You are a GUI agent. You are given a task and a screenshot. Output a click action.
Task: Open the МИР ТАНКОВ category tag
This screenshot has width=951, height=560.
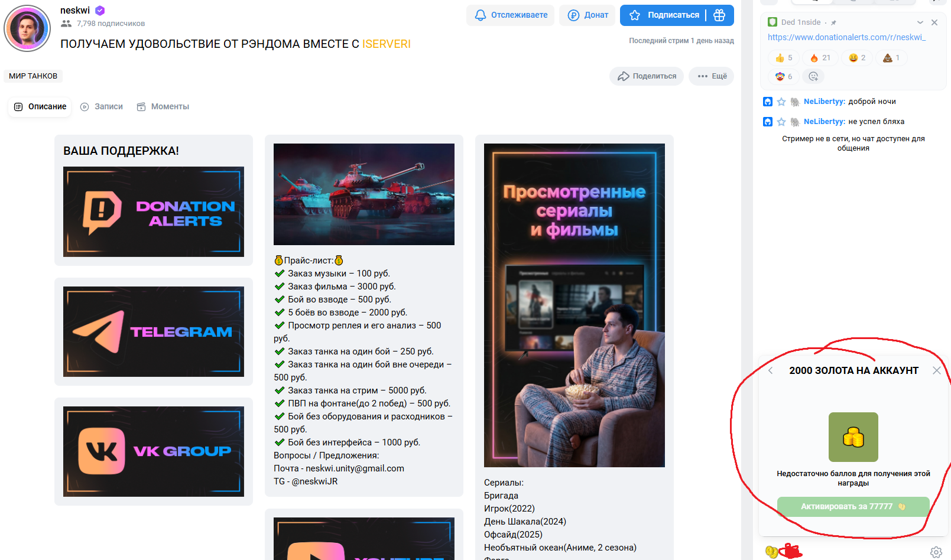33,76
